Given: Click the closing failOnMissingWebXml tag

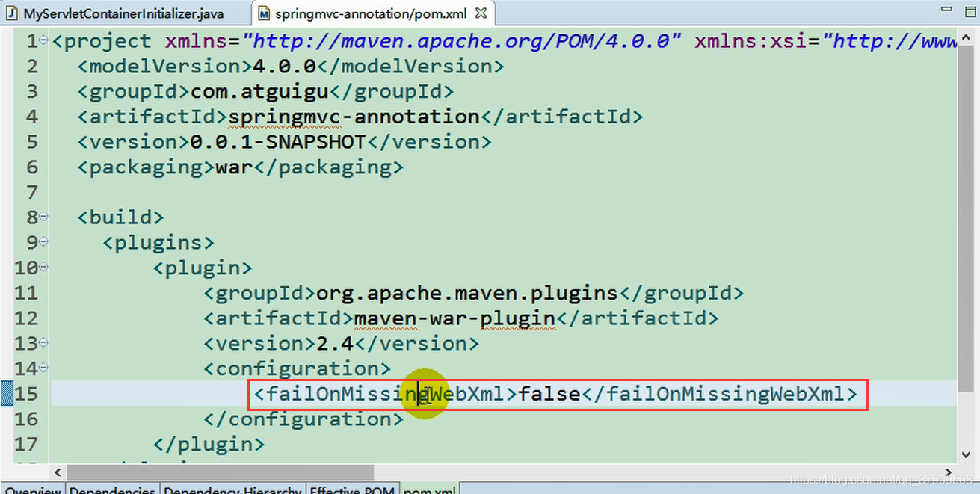Looking at the screenshot, I should click(719, 393).
